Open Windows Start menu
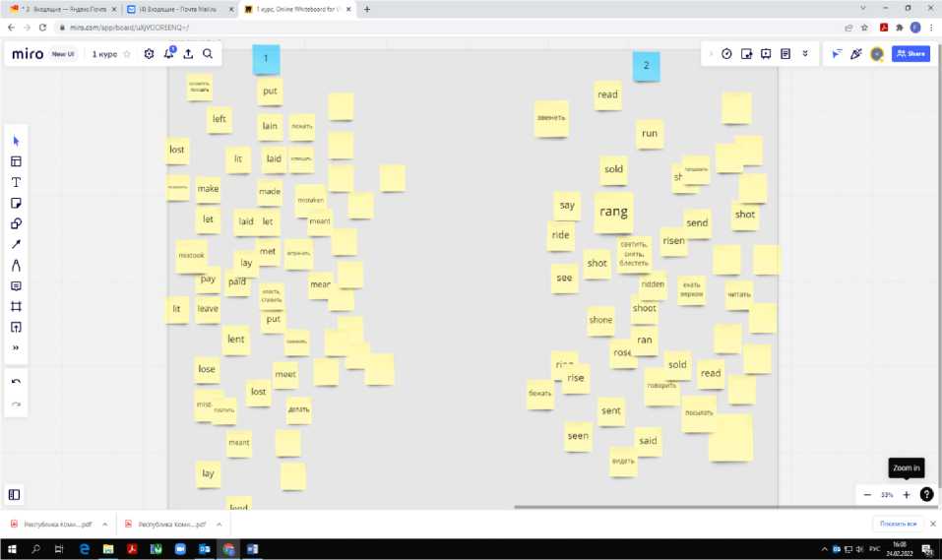This screenshot has width=942, height=560. point(12,549)
